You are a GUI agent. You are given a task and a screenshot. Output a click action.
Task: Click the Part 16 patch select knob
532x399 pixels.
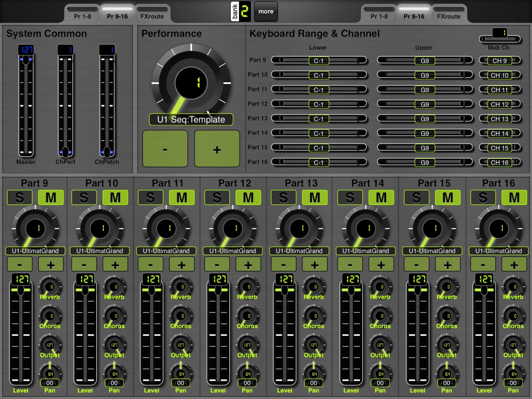click(499, 228)
